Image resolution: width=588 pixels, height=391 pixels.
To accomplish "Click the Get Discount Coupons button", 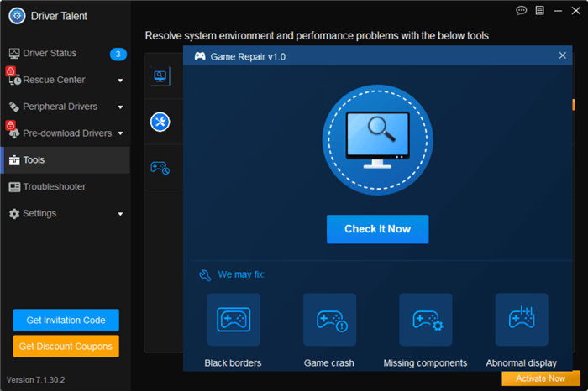I will [66, 346].
